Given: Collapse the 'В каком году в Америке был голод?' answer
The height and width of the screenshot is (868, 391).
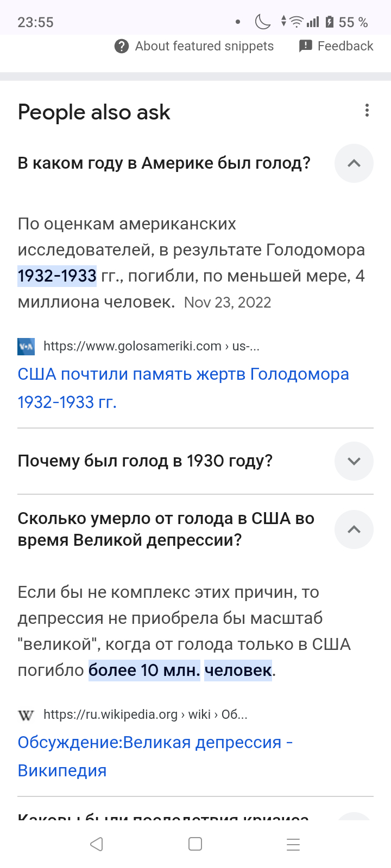Looking at the screenshot, I should point(354,163).
